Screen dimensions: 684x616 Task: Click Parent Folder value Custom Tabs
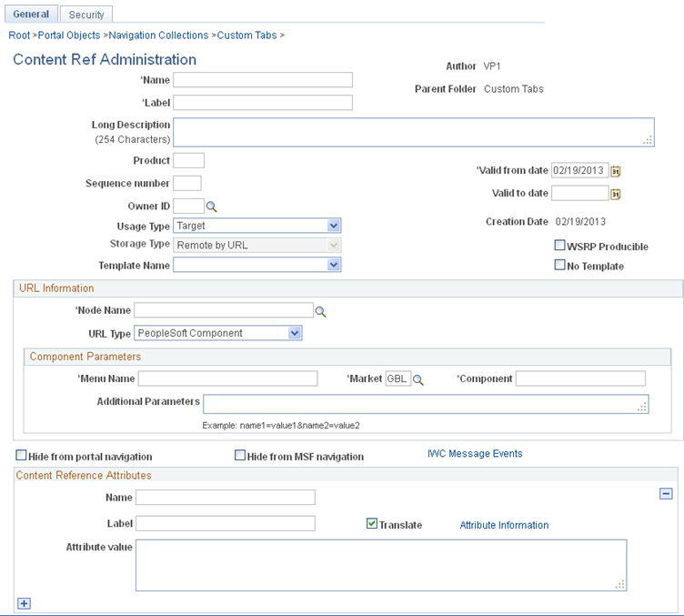(x=513, y=89)
